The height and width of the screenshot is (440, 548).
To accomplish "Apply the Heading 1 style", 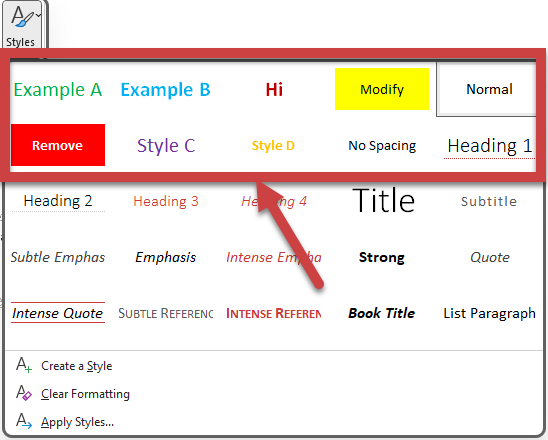I will (x=490, y=145).
